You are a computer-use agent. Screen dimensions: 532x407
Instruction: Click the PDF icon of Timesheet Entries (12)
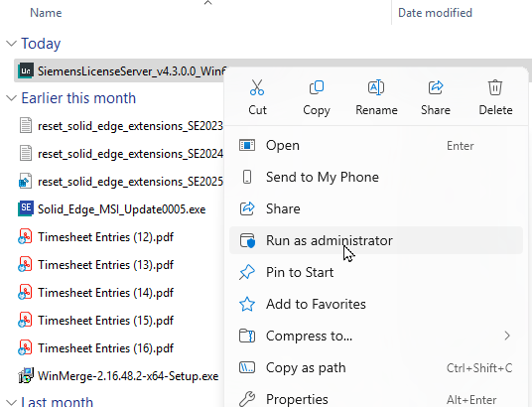pos(25,236)
